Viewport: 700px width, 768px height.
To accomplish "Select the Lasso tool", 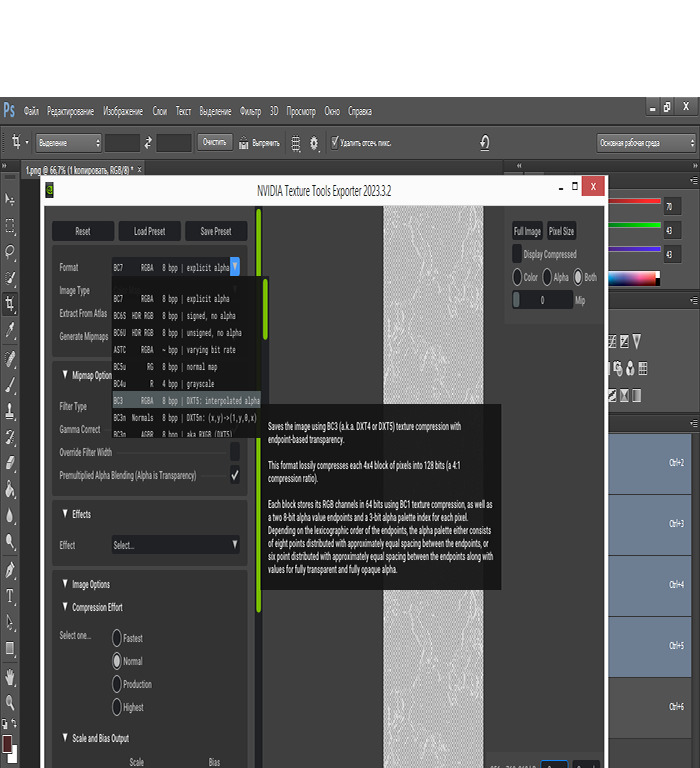I will 10,252.
